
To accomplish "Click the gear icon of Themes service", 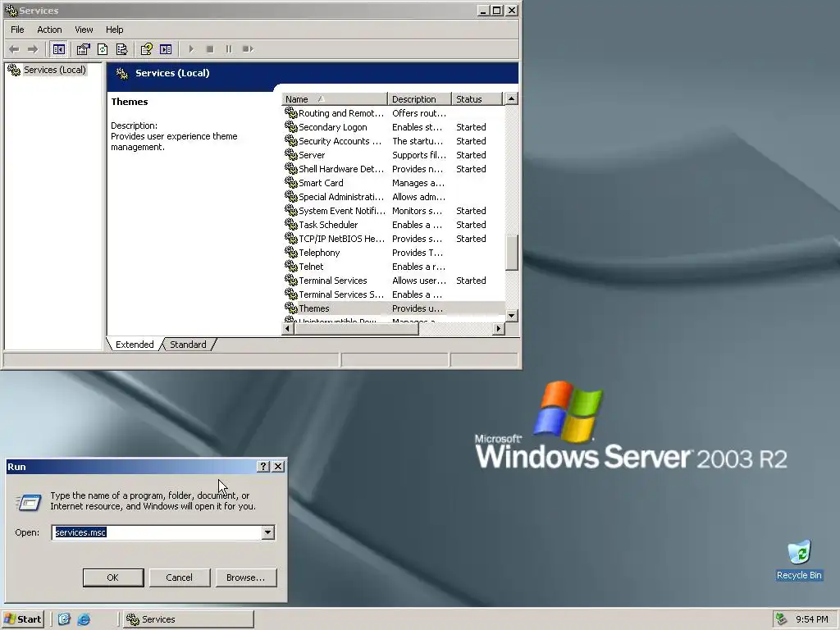I will click(291, 308).
